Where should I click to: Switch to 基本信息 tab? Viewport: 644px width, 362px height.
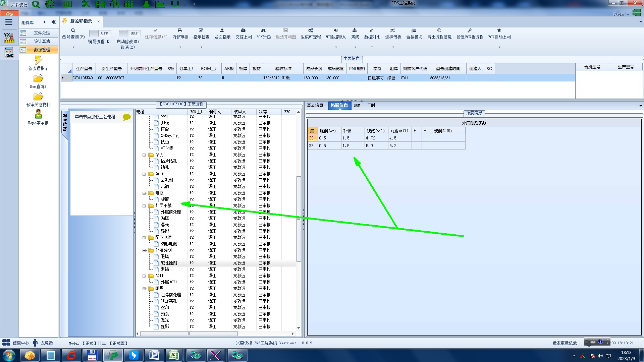point(315,106)
